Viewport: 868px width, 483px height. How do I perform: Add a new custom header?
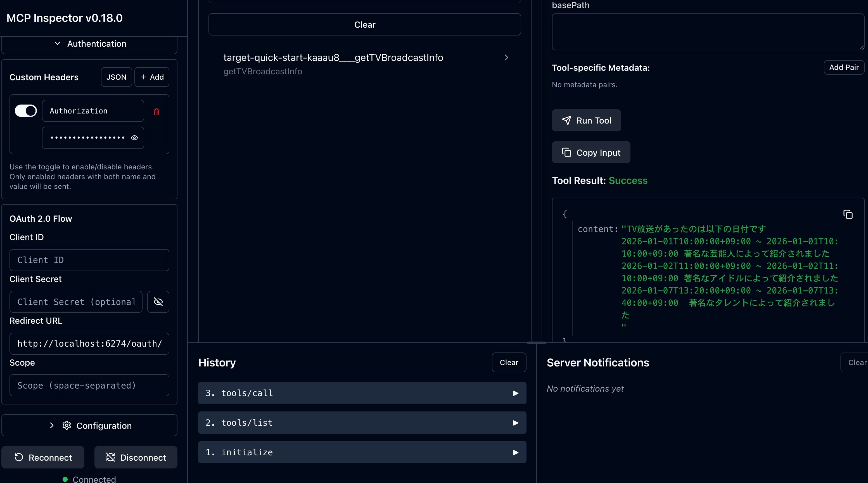[x=152, y=77]
